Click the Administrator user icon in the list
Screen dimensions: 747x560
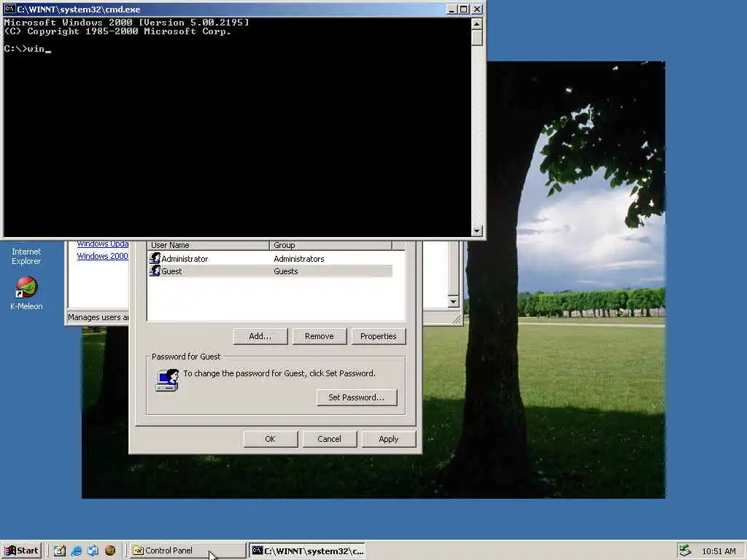155,259
